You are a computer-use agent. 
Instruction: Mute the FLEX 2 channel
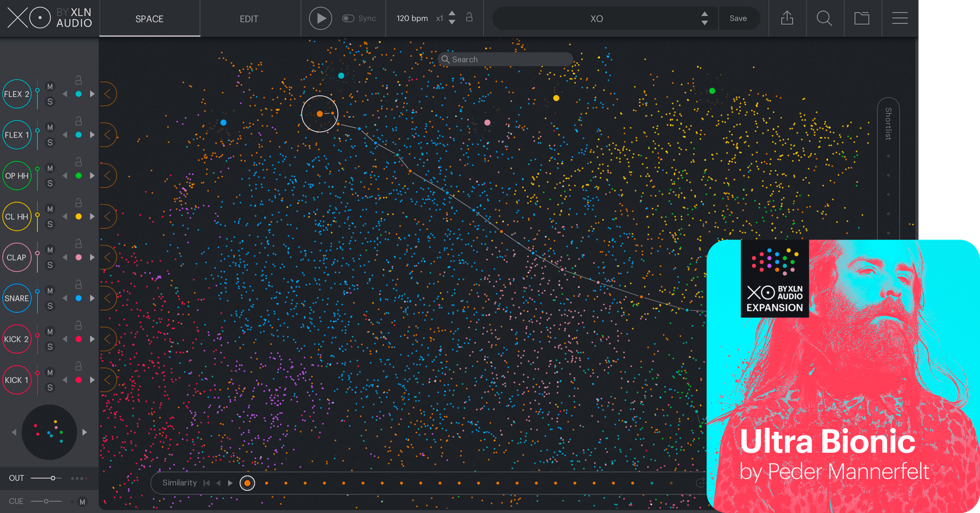(50, 87)
